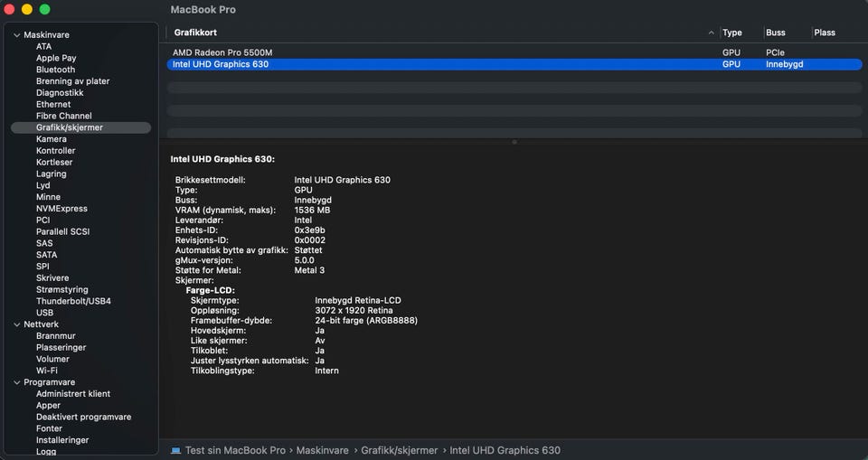Open Bluetooth in sidebar
This screenshot has width=868, height=460.
[x=55, y=70]
